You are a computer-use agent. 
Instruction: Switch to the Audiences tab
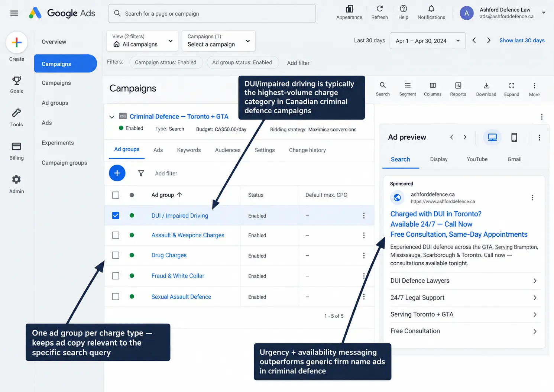click(228, 150)
